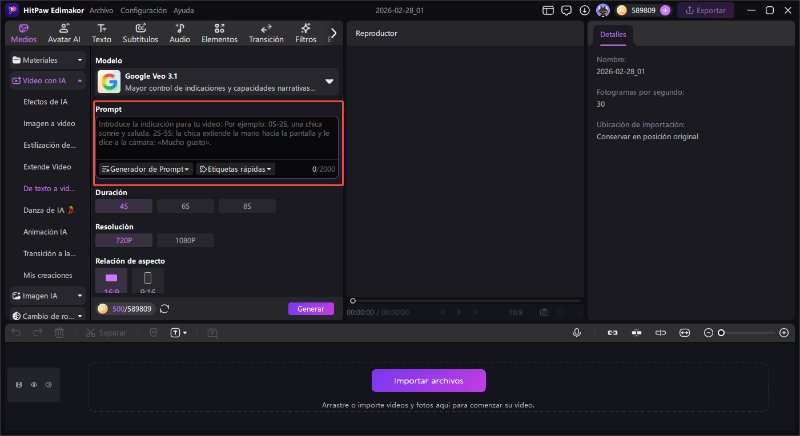
Task: Click the undo arrow in timeline toolbar
Action: (x=16, y=333)
